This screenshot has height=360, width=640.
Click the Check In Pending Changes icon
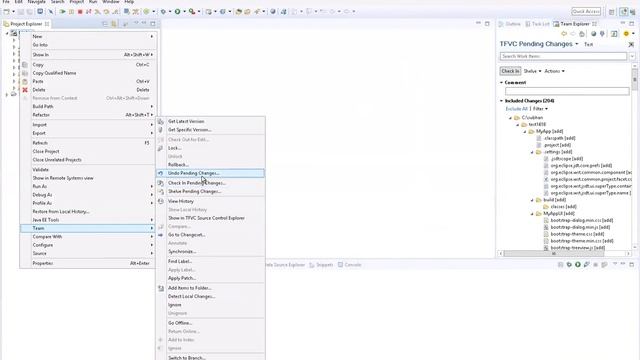[x=161, y=183]
